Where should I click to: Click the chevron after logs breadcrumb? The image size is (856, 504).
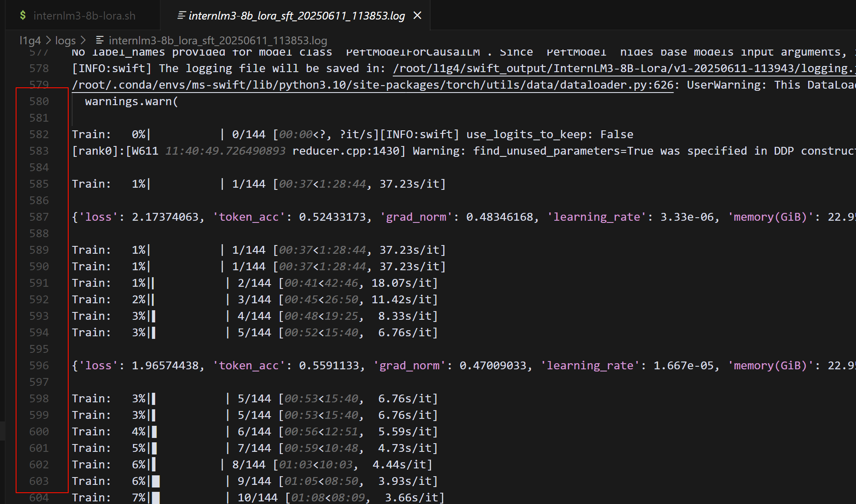[83, 40]
